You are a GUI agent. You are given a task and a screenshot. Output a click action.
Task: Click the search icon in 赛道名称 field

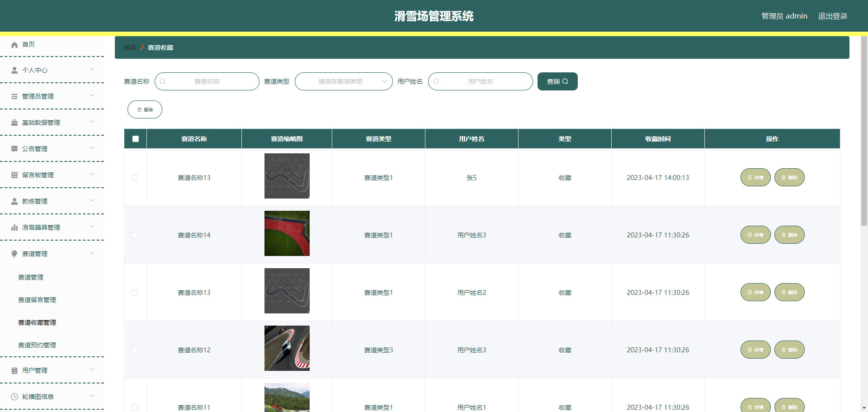pos(163,81)
